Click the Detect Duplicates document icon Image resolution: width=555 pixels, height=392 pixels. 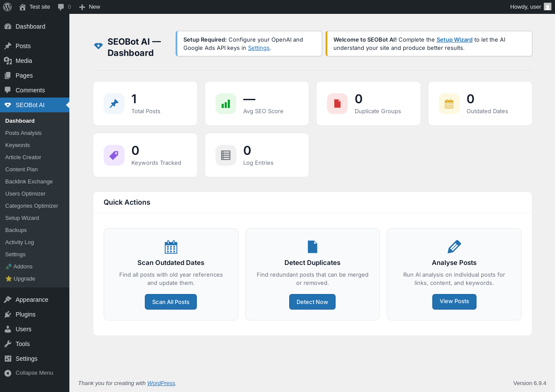tap(313, 247)
